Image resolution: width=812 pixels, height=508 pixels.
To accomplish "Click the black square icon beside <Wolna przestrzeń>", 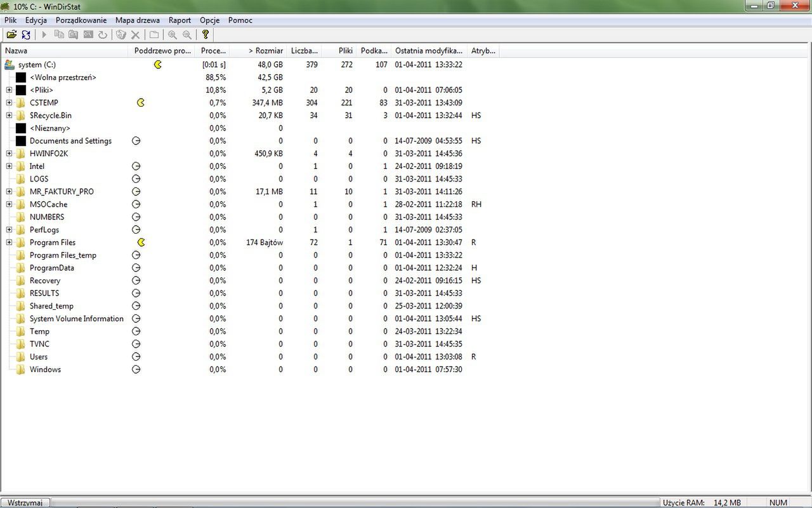I will 21,77.
